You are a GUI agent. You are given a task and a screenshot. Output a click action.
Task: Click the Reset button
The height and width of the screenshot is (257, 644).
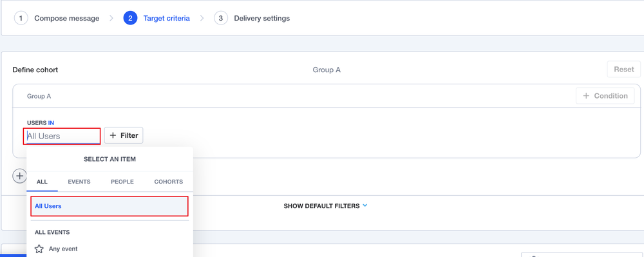(x=624, y=70)
